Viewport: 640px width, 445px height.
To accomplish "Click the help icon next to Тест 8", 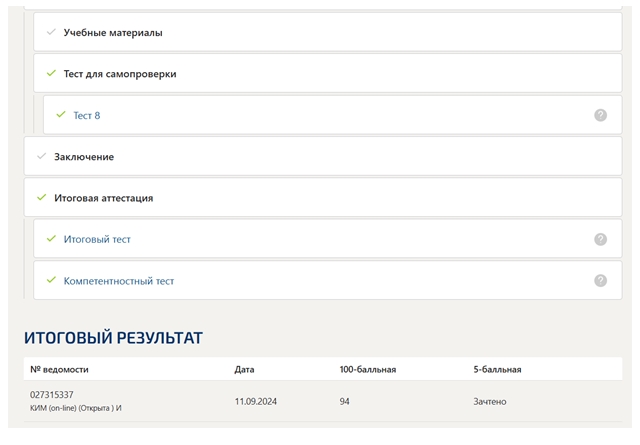I will pyautogui.click(x=600, y=115).
